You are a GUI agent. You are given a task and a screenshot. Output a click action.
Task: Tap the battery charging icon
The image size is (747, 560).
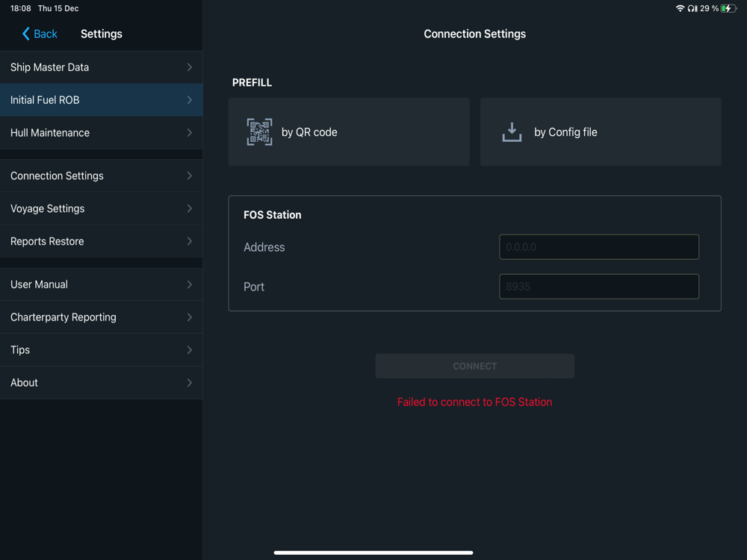click(x=728, y=8)
